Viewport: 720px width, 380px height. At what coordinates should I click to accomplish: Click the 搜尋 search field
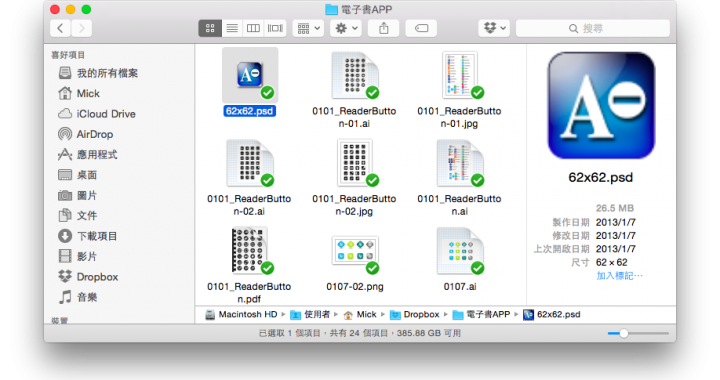593,28
